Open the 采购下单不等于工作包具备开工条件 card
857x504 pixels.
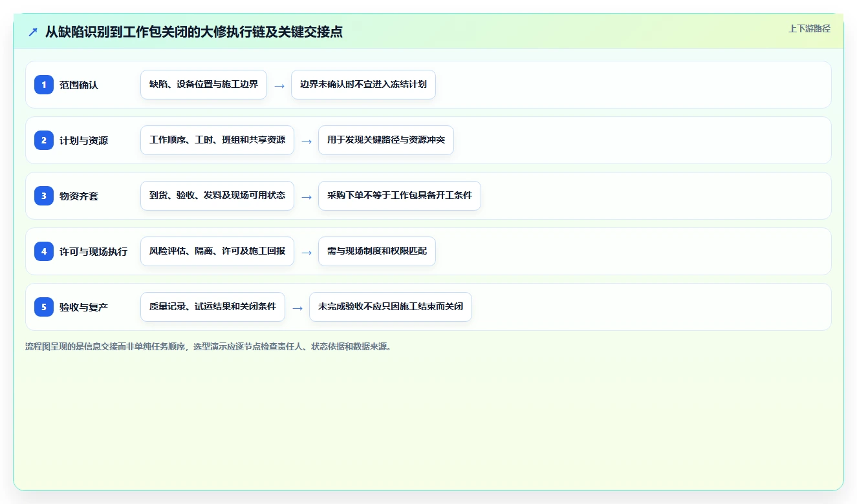(400, 196)
